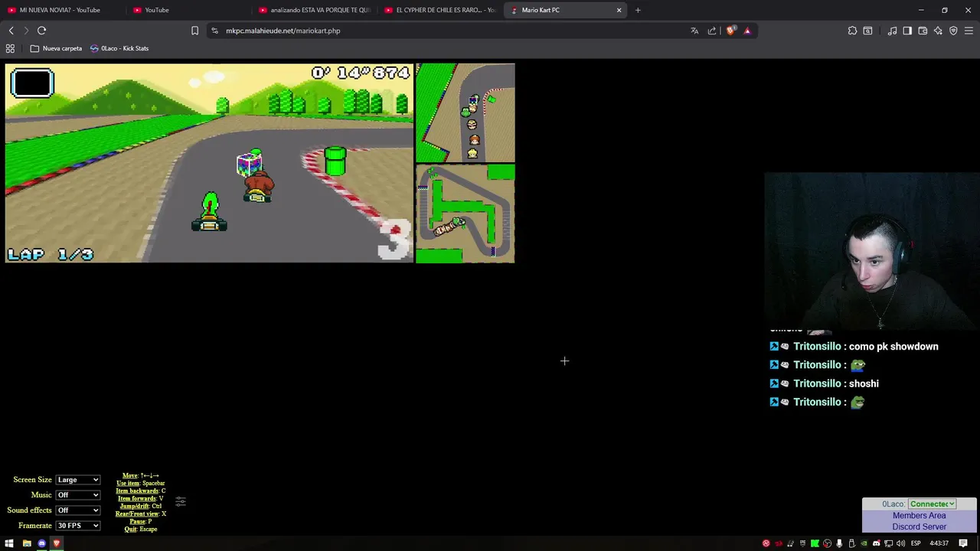980x551 pixels.
Task: Click the Item backwards control label
Action: [x=138, y=491]
